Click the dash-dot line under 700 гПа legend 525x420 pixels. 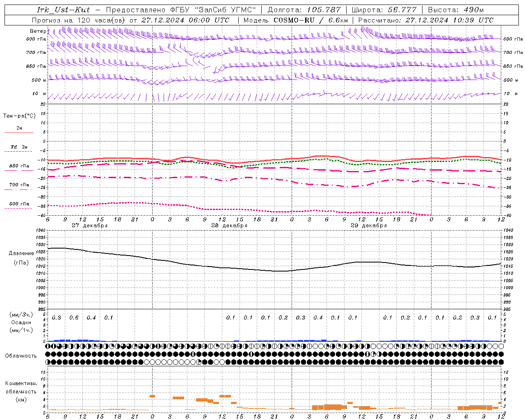[18, 189]
